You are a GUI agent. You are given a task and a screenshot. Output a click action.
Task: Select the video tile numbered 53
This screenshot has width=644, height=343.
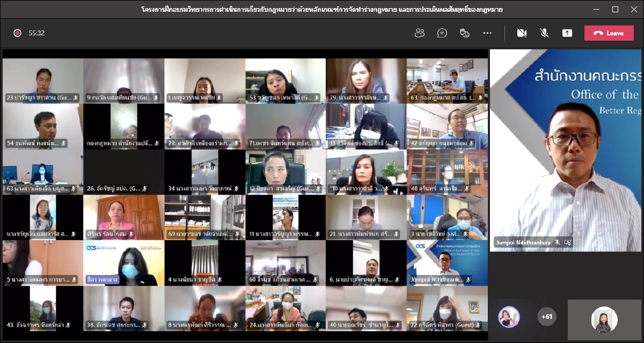pyautogui.click(x=286, y=80)
